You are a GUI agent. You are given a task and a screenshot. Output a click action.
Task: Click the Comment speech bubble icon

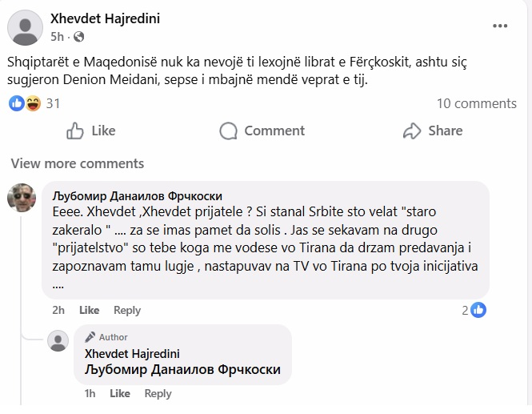pos(228,131)
